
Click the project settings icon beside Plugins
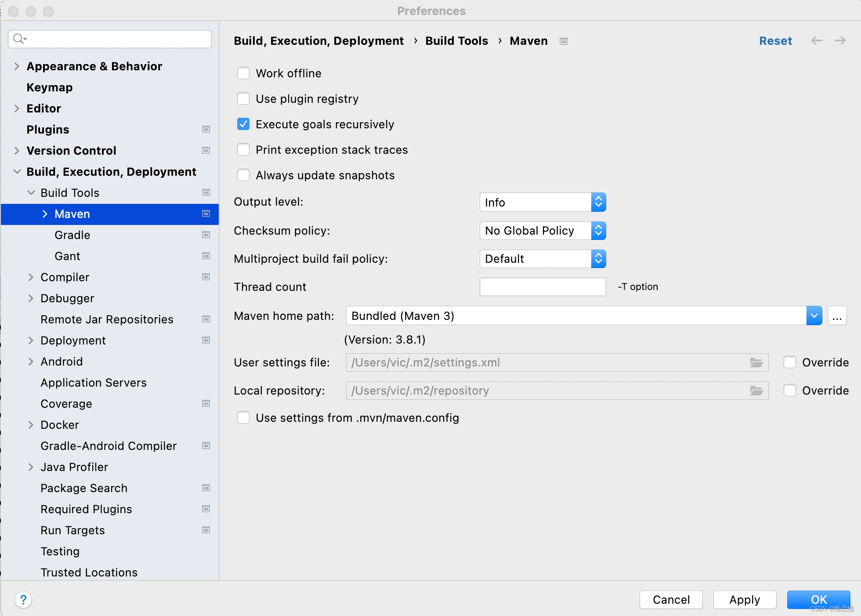point(206,130)
